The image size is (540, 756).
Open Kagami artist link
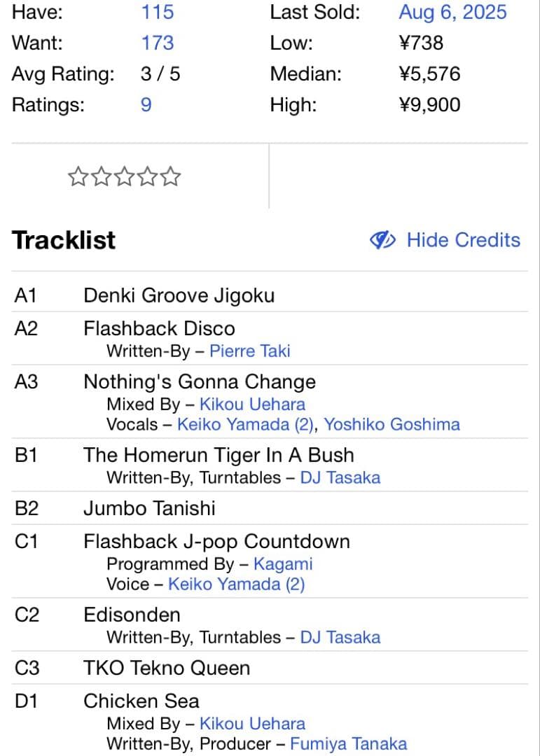coord(282,563)
